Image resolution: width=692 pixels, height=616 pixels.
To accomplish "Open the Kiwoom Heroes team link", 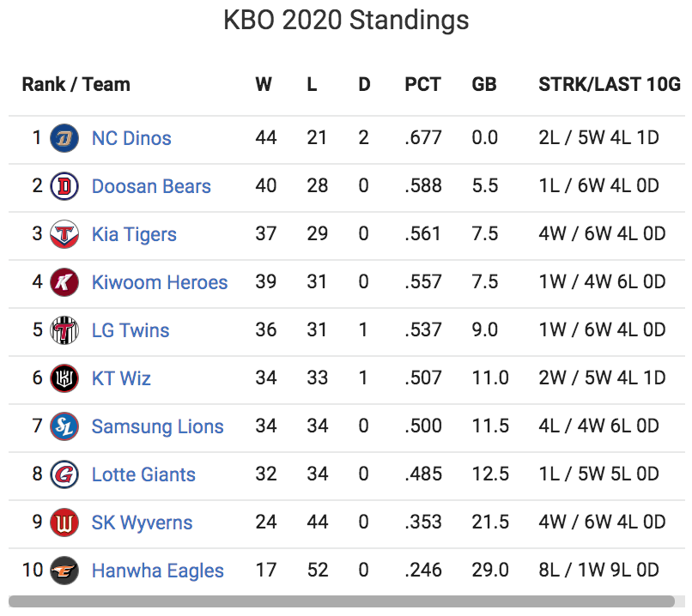I will point(160,282).
